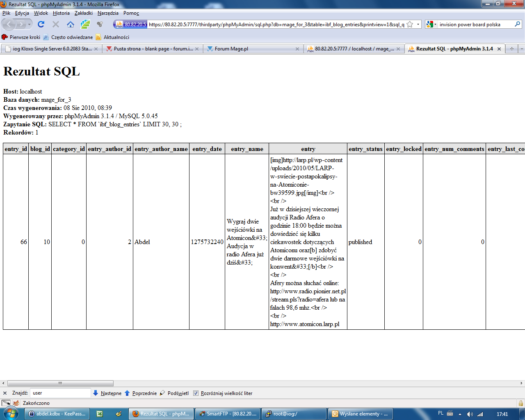The image size is (525, 420).
Task: Open the list-all-tabs dropdown
Action: pyautogui.click(x=522, y=49)
